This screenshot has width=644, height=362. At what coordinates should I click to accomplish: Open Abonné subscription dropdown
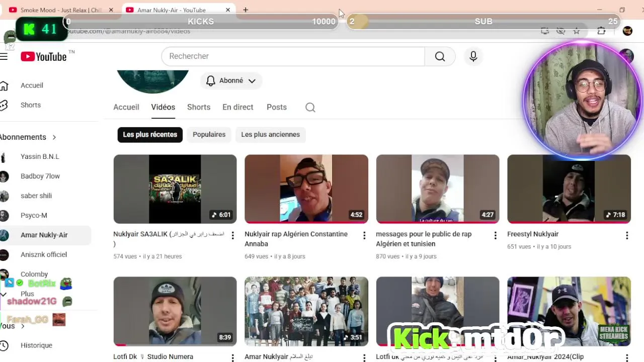coord(231,80)
